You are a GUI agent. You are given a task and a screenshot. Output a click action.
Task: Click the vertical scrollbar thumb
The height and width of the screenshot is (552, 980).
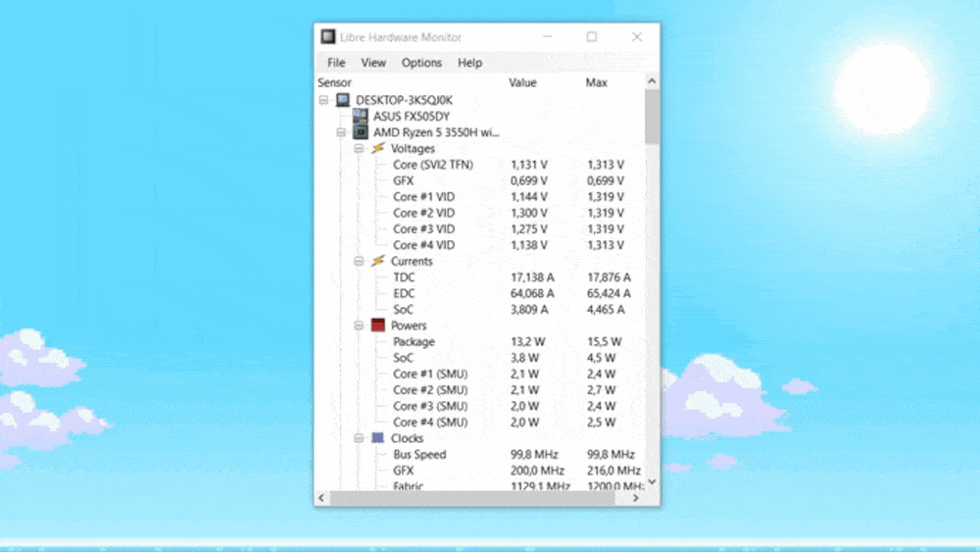pos(652,117)
